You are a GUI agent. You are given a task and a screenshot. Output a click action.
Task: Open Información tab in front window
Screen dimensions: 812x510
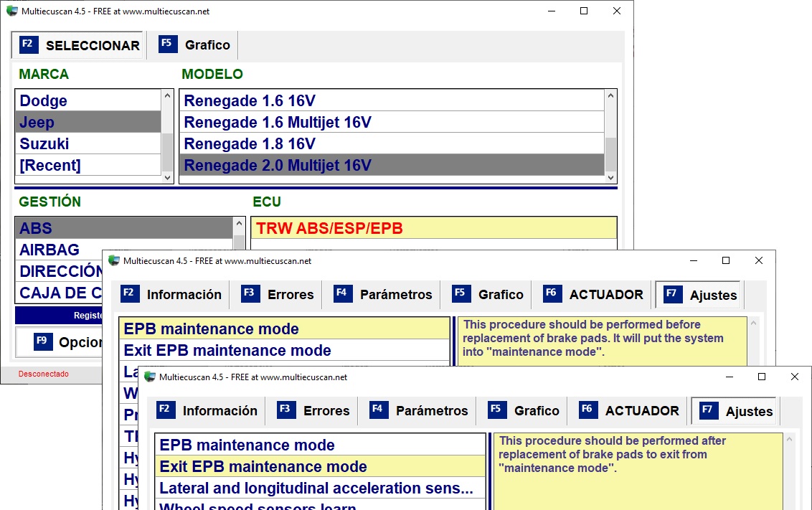click(x=207, y=410)
